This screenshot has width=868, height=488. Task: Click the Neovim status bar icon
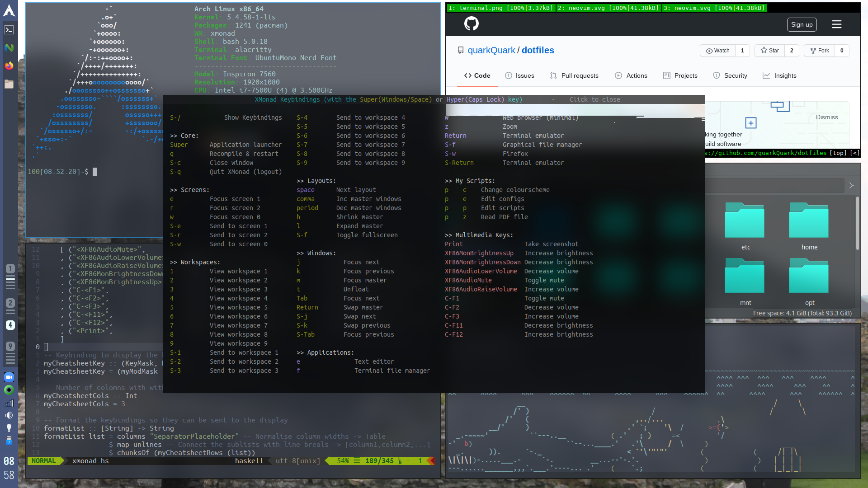coord(8,47)
